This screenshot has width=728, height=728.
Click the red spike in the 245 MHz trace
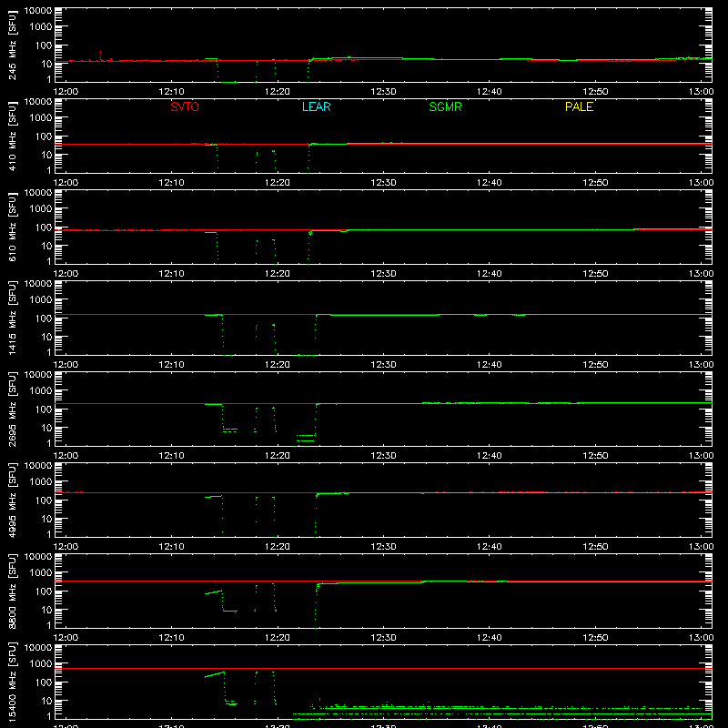tap(101, 56)
